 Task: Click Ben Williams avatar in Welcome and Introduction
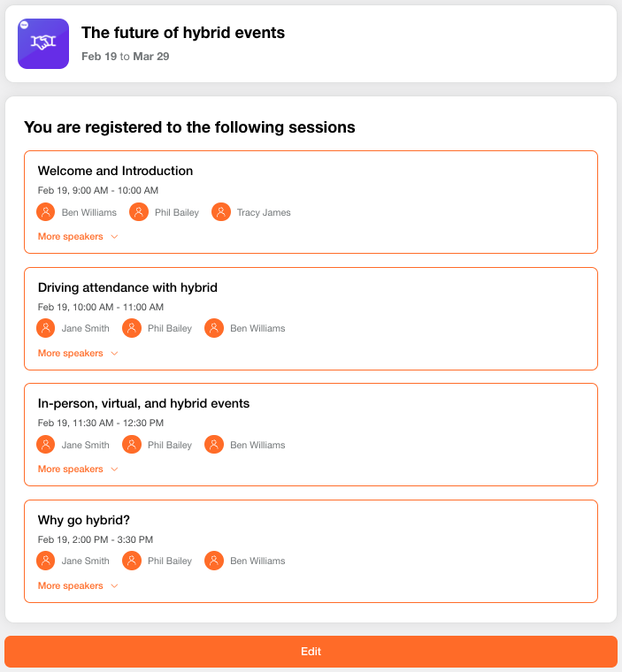(x=45, y=211)
